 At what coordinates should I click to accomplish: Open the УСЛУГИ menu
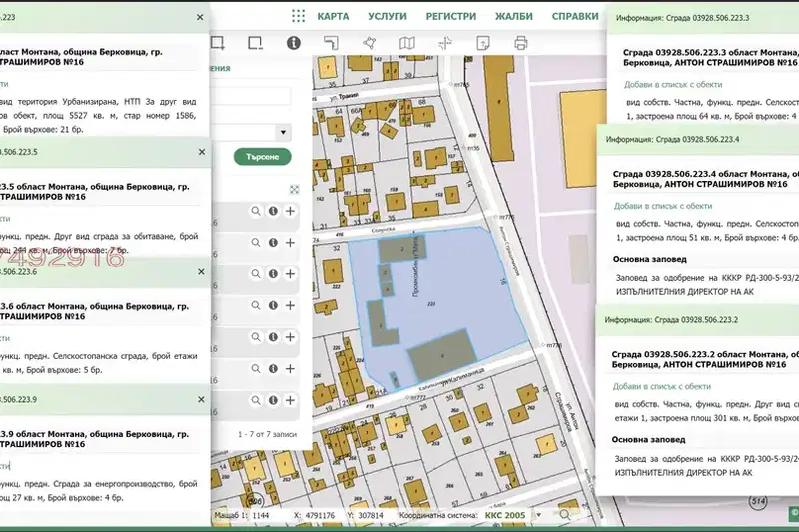click(388, 16)
